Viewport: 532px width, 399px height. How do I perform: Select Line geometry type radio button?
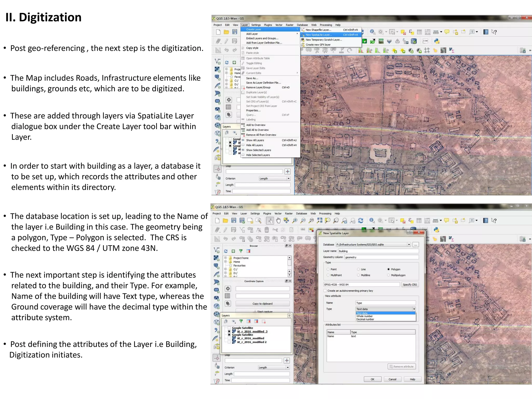coord(358,269)
